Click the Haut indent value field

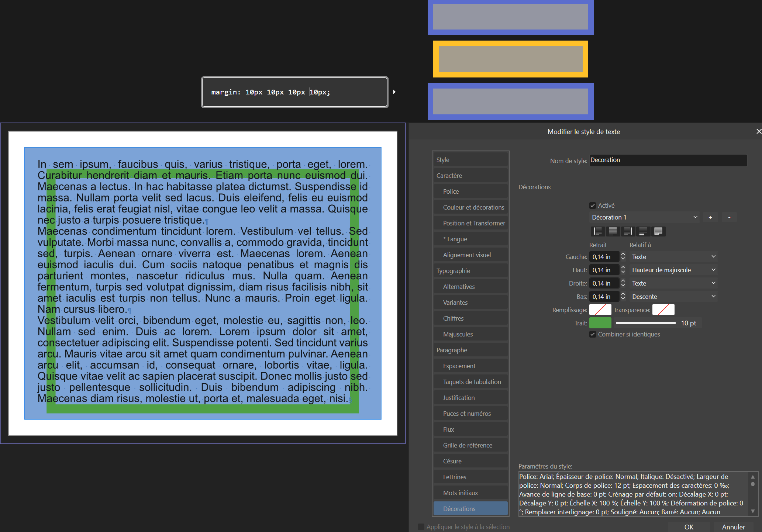point(604,270)
